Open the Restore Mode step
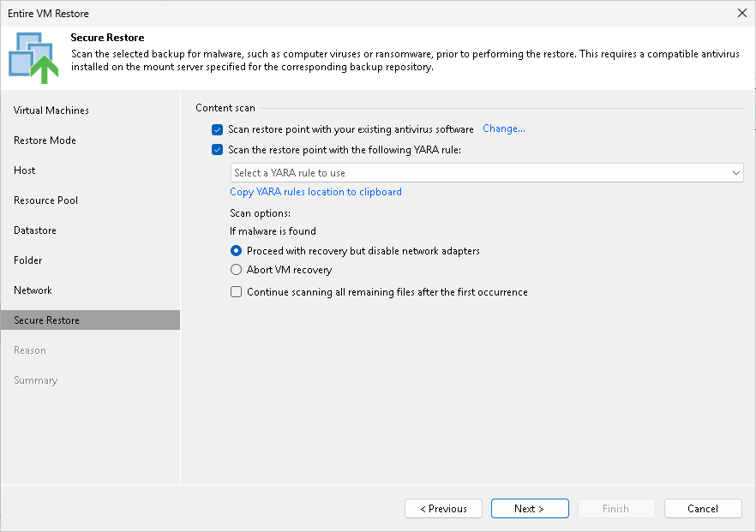756x532 pixels. click(x=45, y=140)
